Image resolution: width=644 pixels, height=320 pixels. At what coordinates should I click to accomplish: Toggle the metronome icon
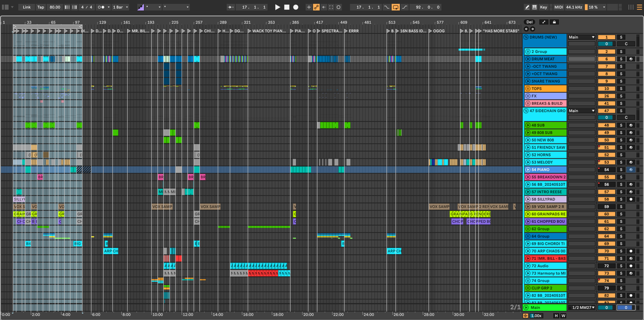102,8
